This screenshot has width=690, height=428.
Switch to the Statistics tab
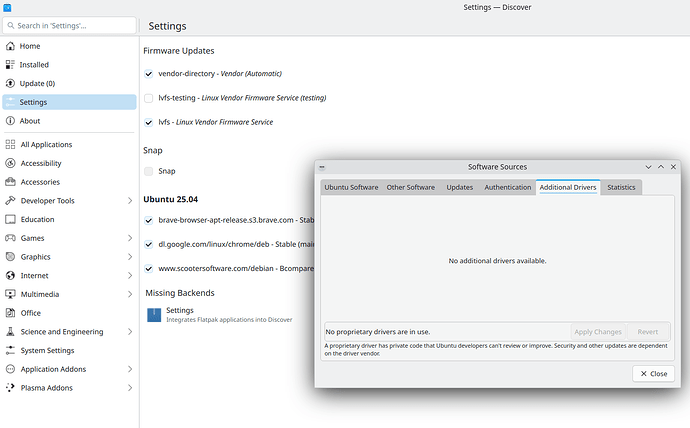(x=620, y=187)
